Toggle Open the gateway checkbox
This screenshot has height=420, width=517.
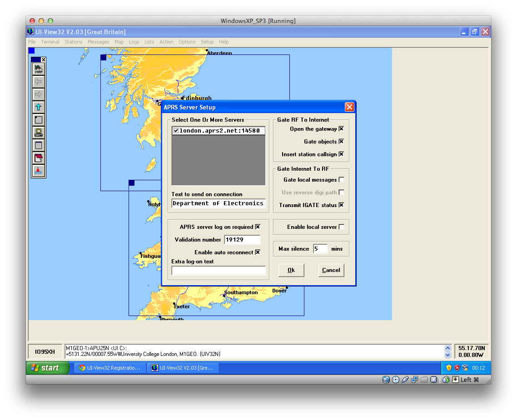tap(341, 129)
